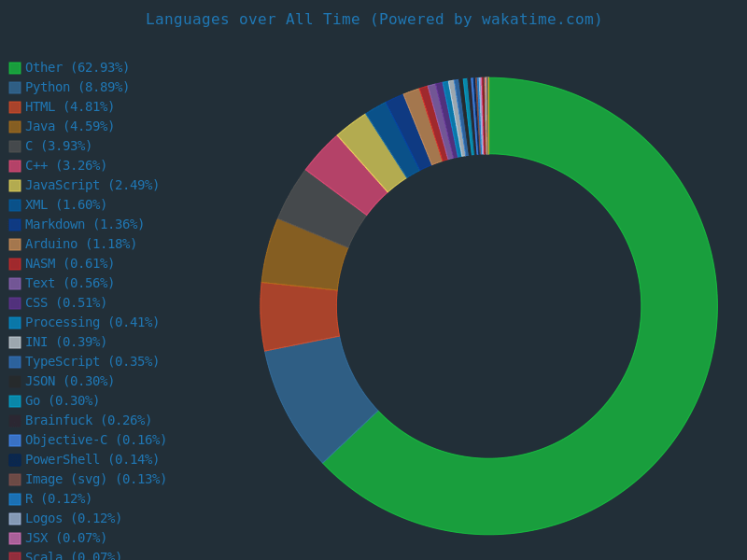The height and width of the screenshot is (560, 747).
Task: Toggle the C (3.93%) legend entry
Action: click(x=58, y=147)
